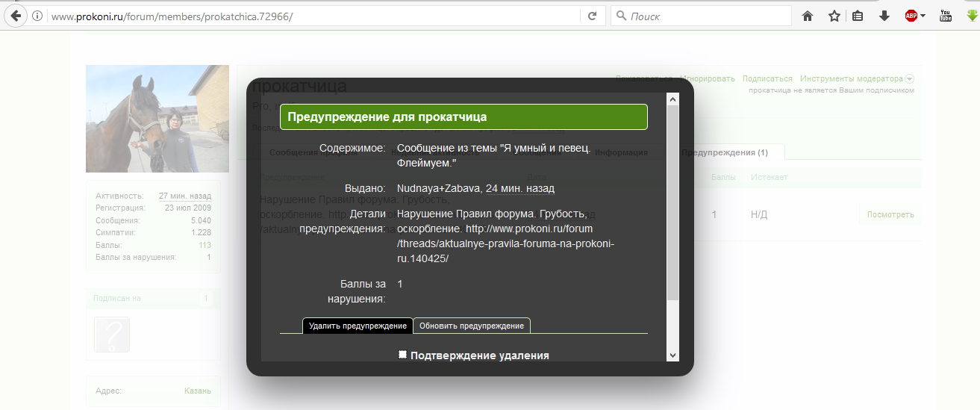Reload the page with refresh icon
This screenshot has height=410, width=980.
coord(592,16)
